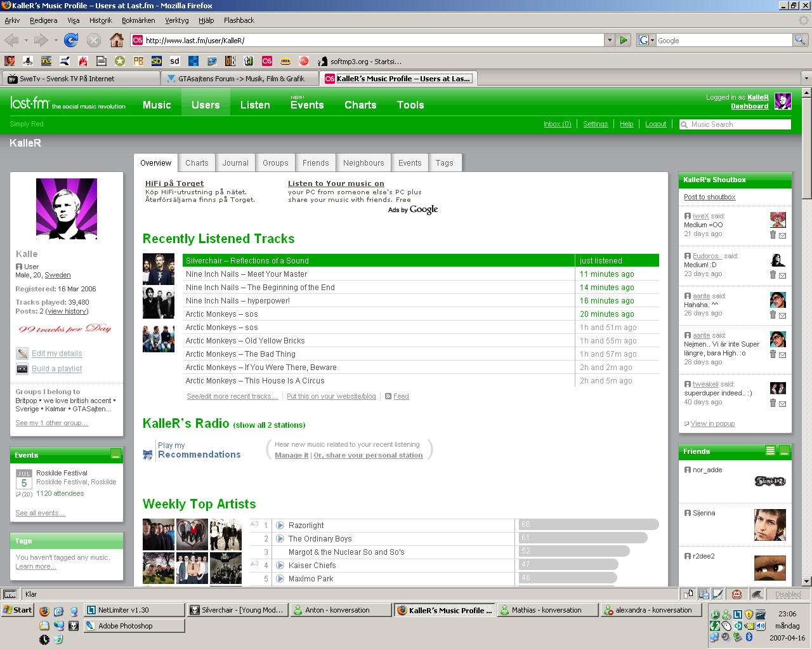Collapse the Friends panel using minus button
This screenshot has width=812, height=650.
(x=784, y=451)
